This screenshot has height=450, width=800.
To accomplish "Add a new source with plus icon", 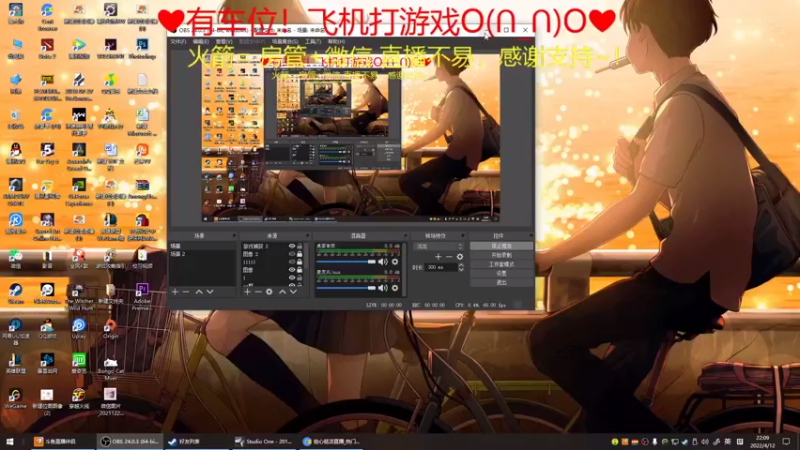I will [x=247, y=292].
